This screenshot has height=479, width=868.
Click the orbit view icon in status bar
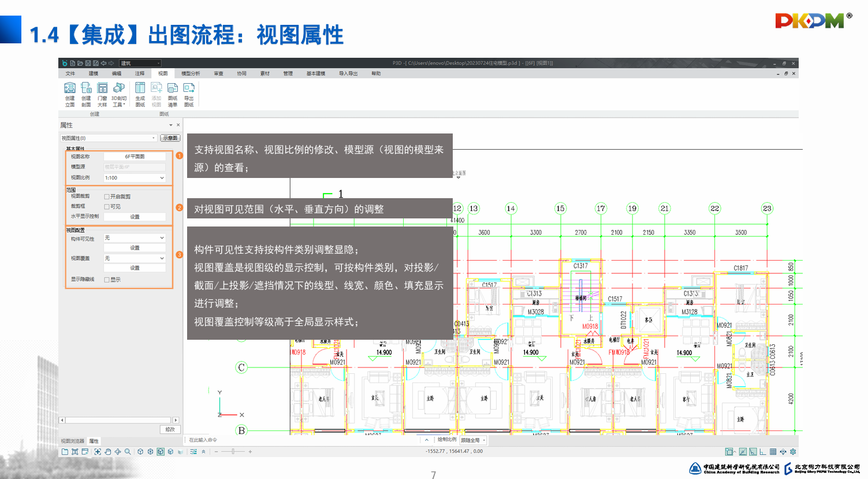(x=118, y=452)
